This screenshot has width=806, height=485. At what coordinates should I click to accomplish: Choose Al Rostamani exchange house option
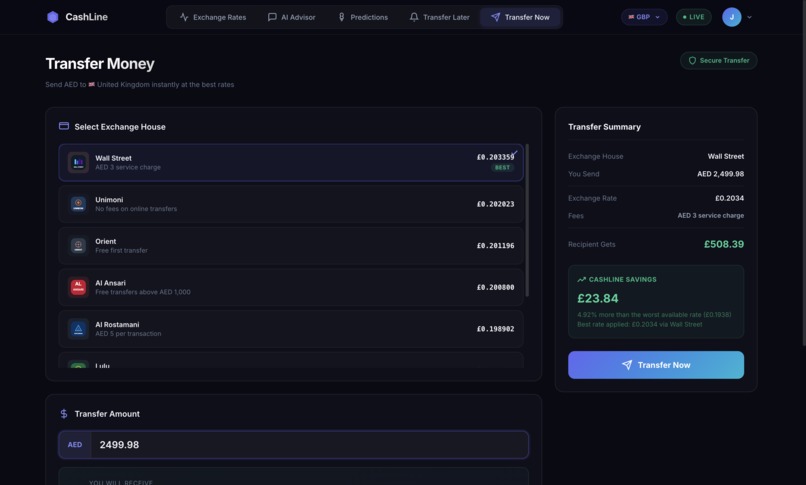tap(291, 329)
